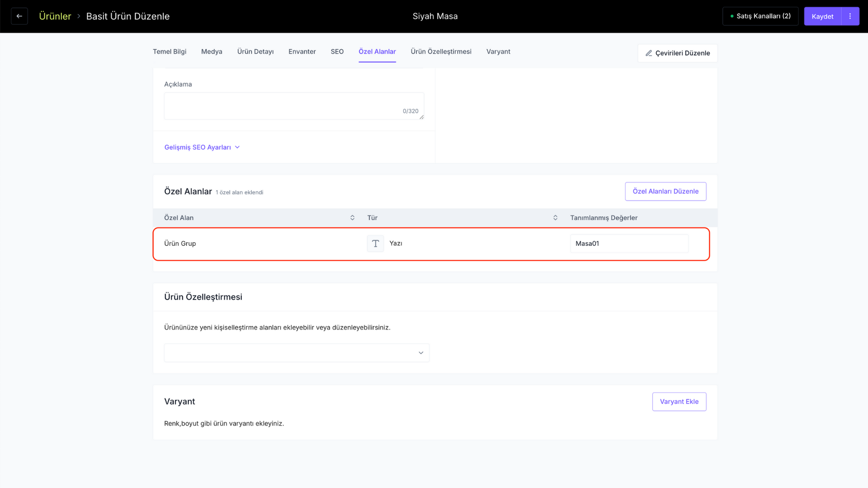Open the Satış Kanalları (2) dropdown
Screen dimensions: 868x488
click(760, 16)
